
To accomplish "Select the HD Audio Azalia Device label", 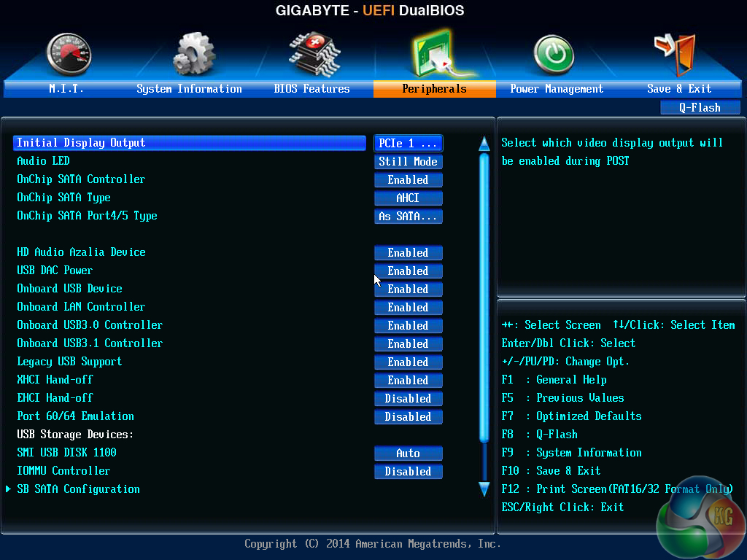I will [x=81, y=252].
